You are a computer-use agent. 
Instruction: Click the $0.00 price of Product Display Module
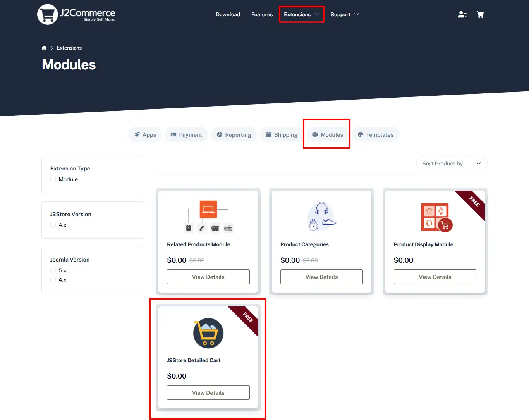(404, 260)
